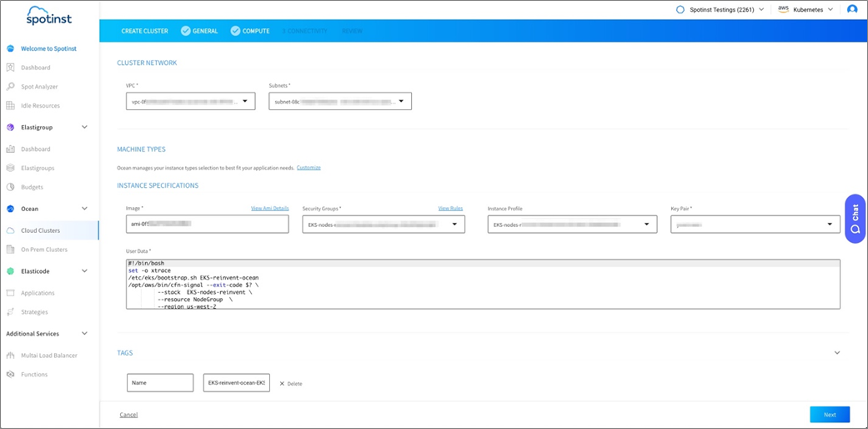Open the Subnets dropdown
The width and height of the screenshot is (868, 429).
pos(340,102)
